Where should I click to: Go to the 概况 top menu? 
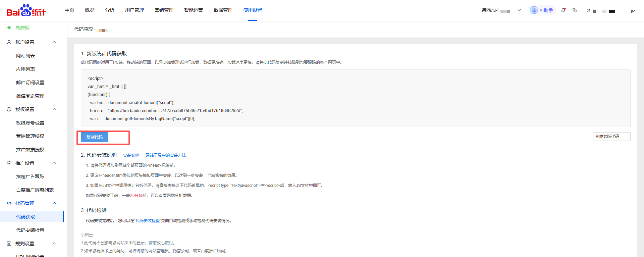tap(90, 10)
